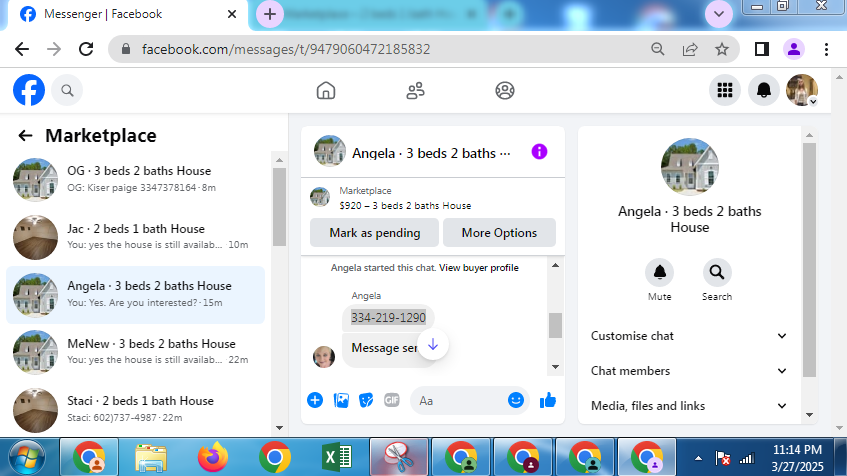847x476 pixels.
Task: Click More Options button
Action: click(499, 233)
